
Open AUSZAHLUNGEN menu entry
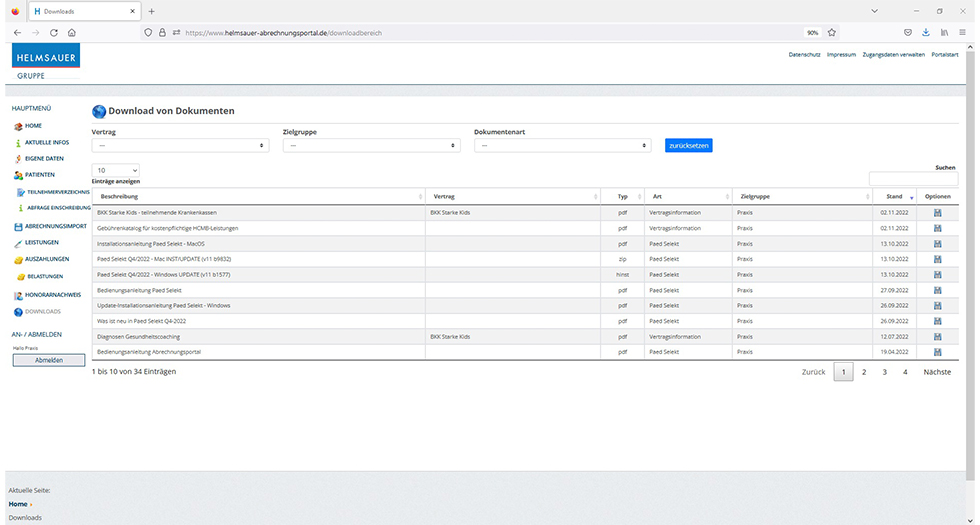pos(47,259)
